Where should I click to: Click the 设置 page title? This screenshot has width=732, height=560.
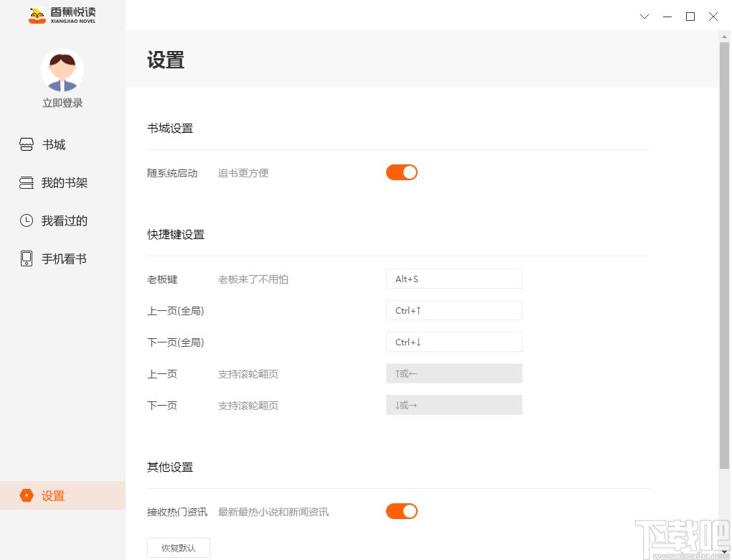pos(166,60)
